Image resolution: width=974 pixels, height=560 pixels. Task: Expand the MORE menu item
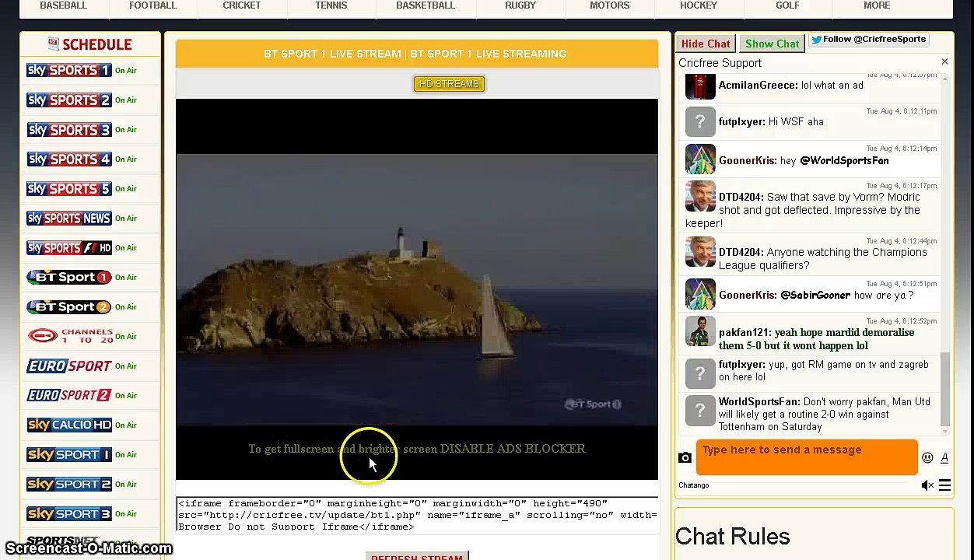point(877,5)
